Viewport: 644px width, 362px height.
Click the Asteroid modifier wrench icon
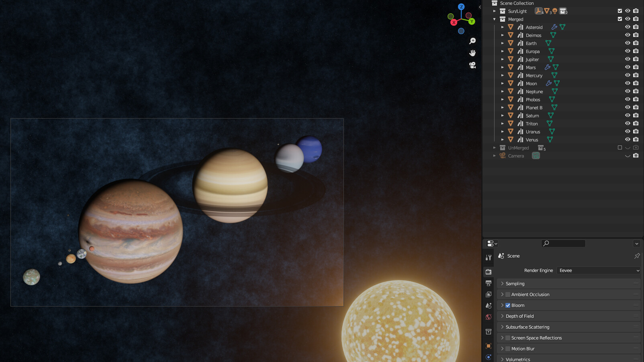[x=554, y=27]
